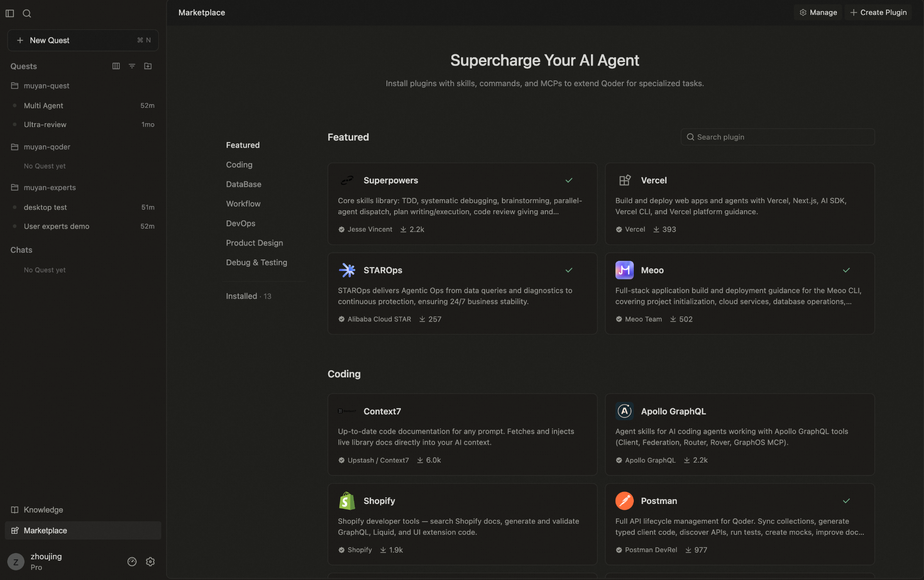Collapse the muyan-qoder folder

point(83,147)
